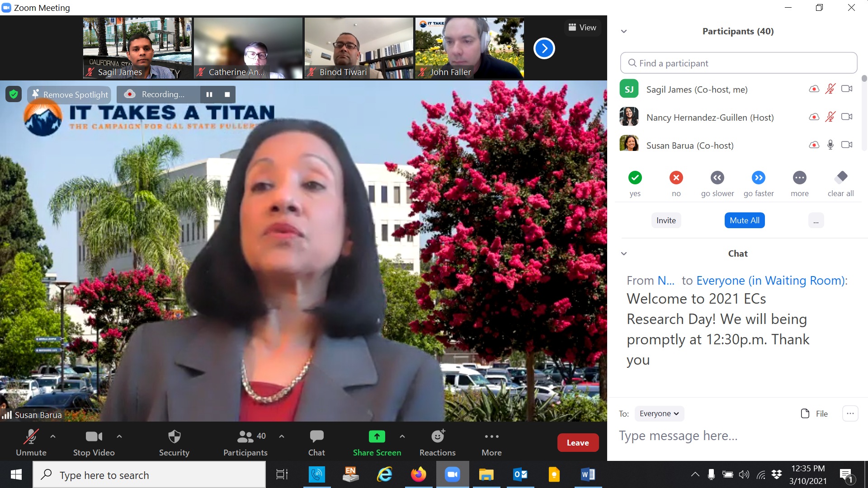Toggle mute icon for Nancy Hernandez-Guillen
868x488 pixels.
tap(830, 117)
